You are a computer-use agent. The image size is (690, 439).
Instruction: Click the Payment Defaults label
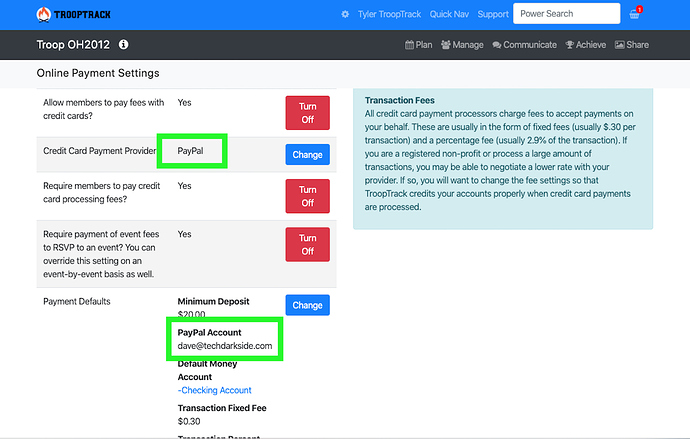coord(77,301)
